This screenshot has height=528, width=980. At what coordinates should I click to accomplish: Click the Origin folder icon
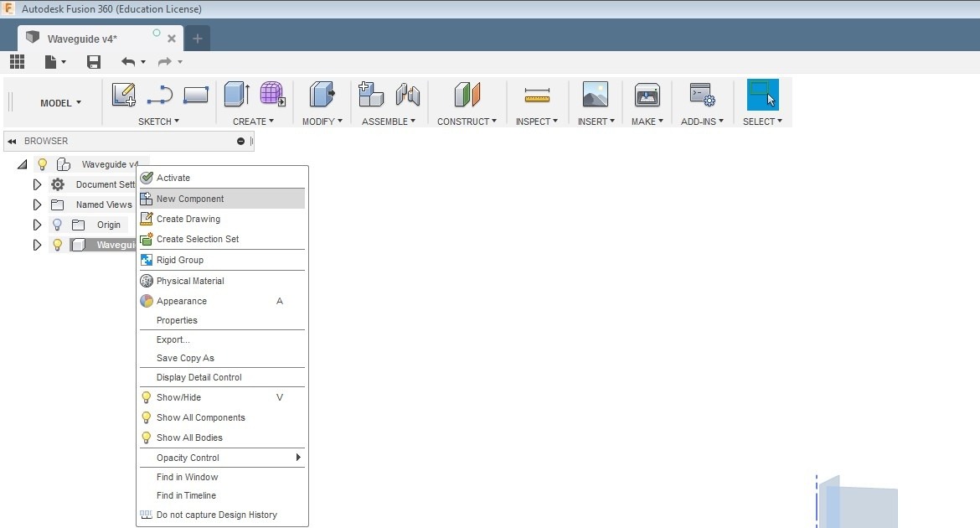[x=78, y=225]
